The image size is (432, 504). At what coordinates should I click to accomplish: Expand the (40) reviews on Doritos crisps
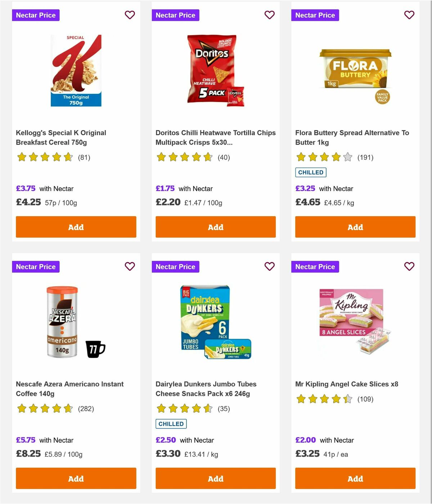(x=224, y=158)
